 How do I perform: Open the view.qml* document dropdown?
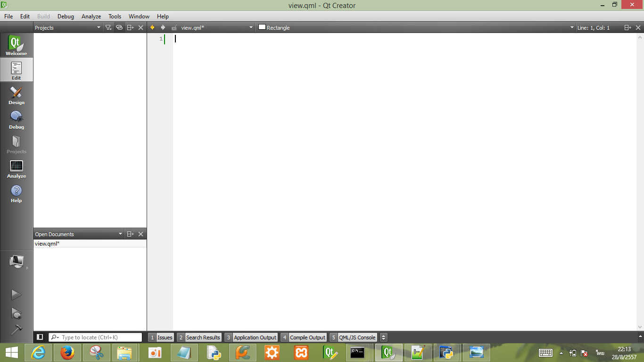click(251, 27)
